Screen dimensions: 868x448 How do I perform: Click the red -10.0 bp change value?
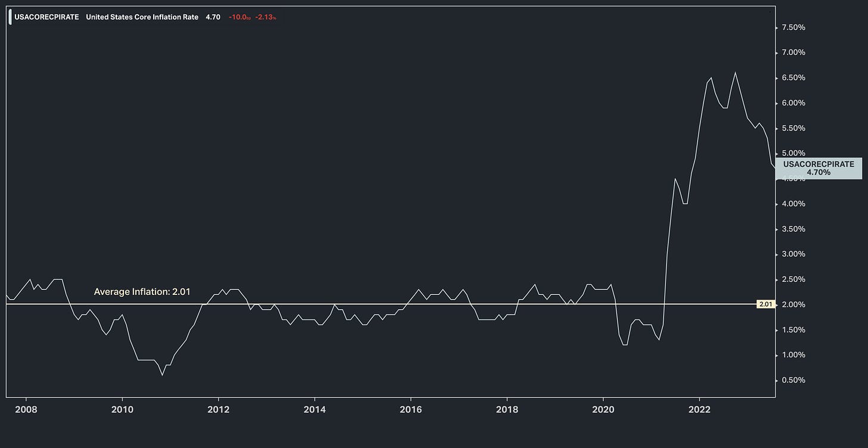pos(240,17)
